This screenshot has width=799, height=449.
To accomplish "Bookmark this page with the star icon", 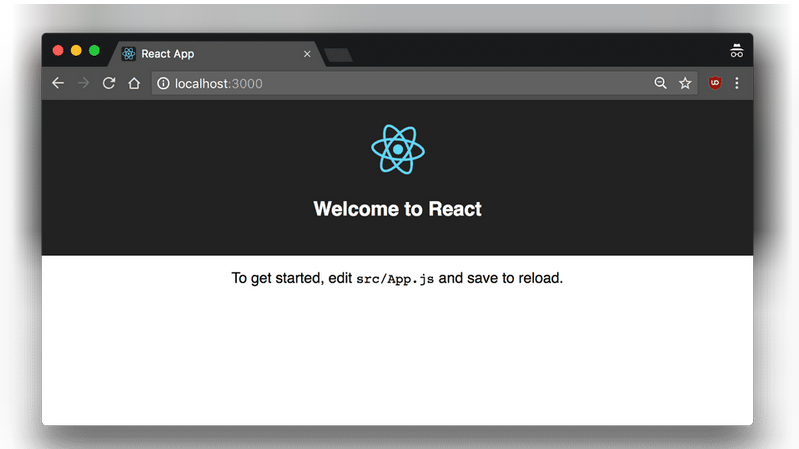I will click(685, 83).
